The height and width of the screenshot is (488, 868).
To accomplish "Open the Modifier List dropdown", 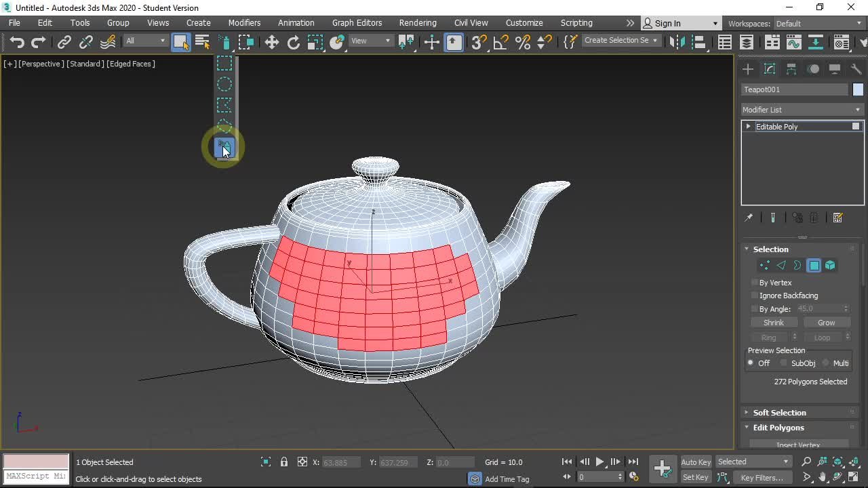I will tap(802, 110).
